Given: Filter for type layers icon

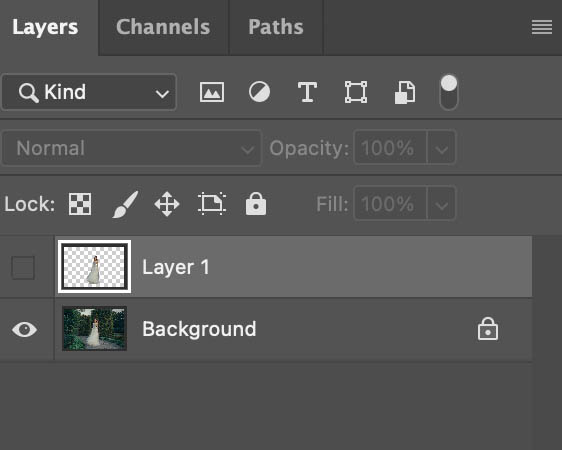Looking at the screenshot, I should pos(308,92).
